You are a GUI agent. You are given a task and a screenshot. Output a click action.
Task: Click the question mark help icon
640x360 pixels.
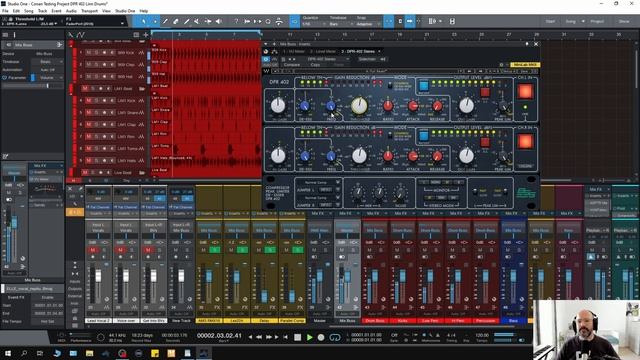[236, 21]
